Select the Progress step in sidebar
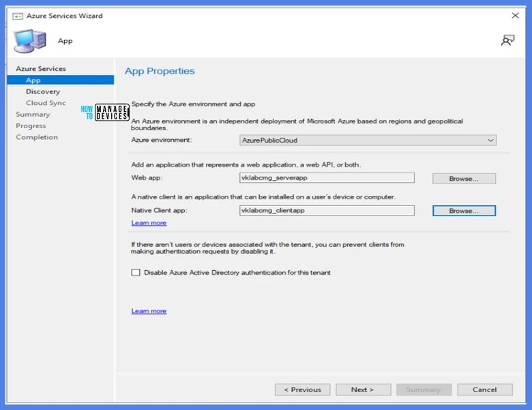532x410 pixels. point(31,126)
